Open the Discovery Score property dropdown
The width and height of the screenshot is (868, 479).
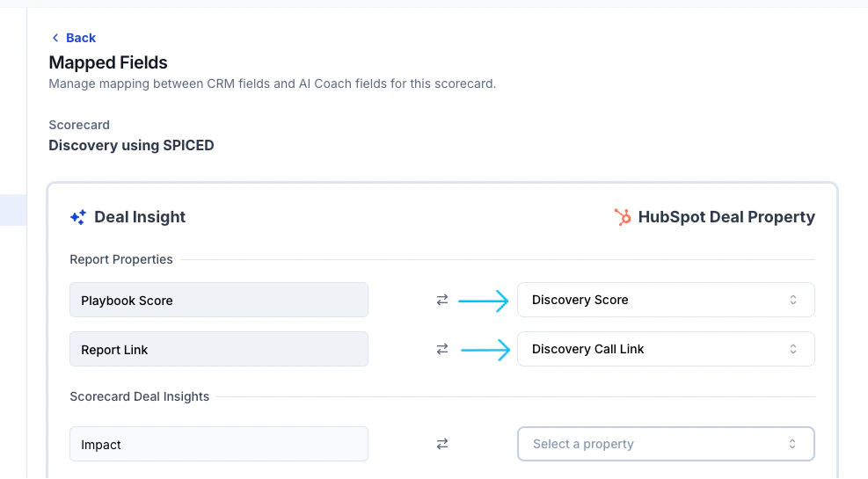pos(666,300)
